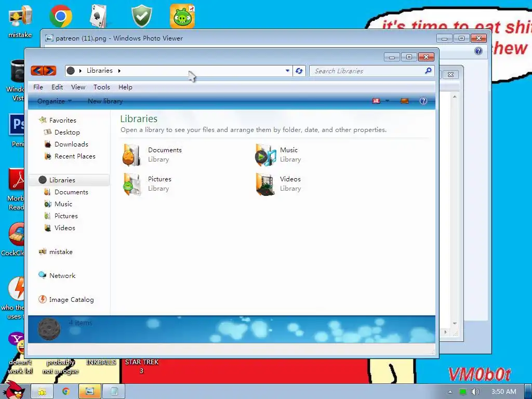Select Pictures in the navigation tree
Image resolution: width=532 pixels, height=399 pixels.
tap(61, 216)
